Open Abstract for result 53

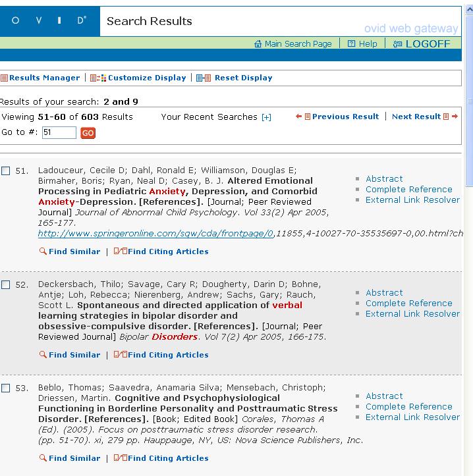pyautogui.click(x=384, y=396)
